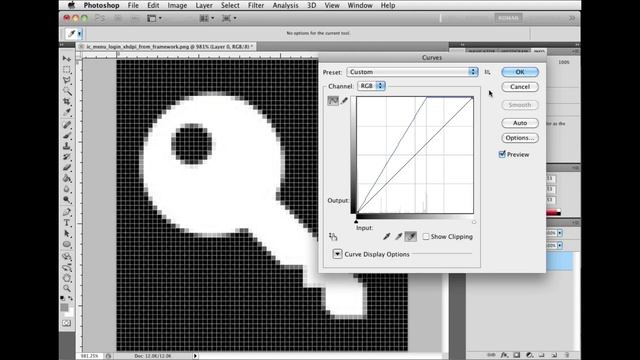This screenshot has height=360, width=640.
Task: Open the Filter menu
Action: point(256,5)
